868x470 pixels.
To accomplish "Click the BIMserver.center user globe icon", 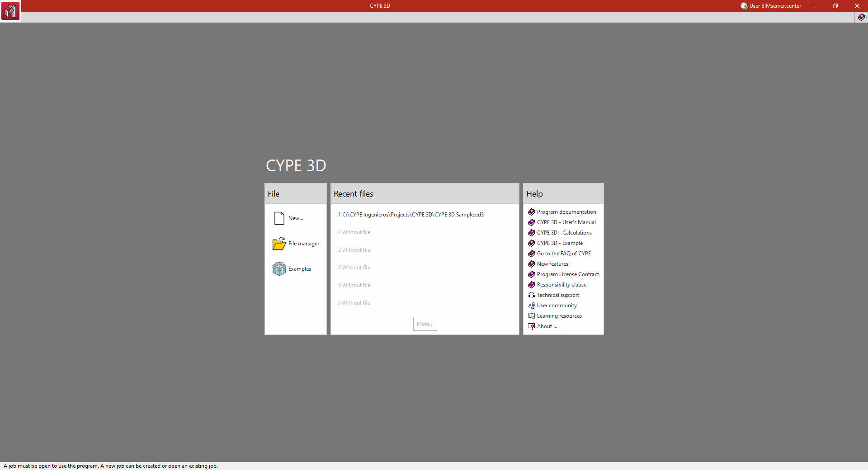I will click(744, 6).
